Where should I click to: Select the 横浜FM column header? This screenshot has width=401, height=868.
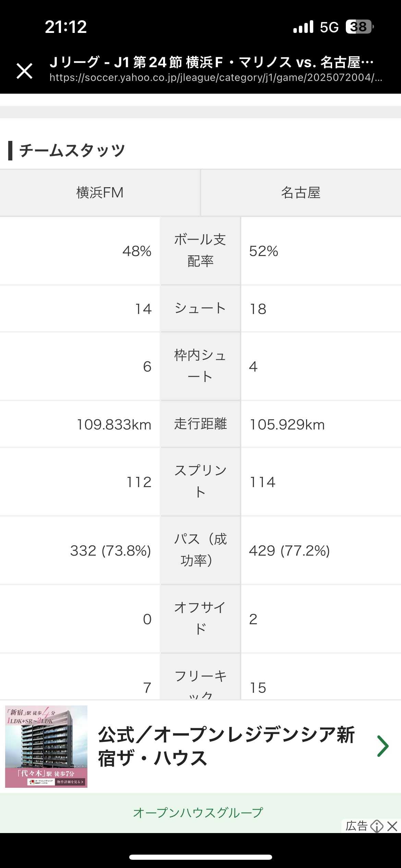[x=100, y=193]
